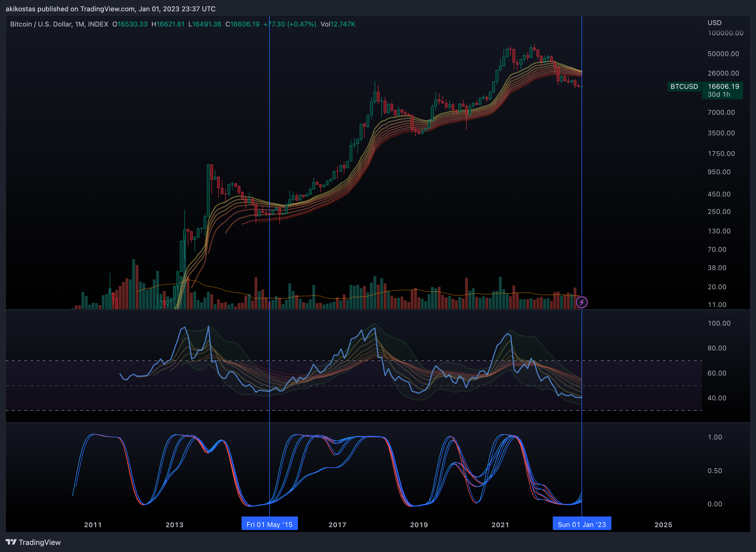Click the 2025 year label on time axis

(x=664, y=525)
